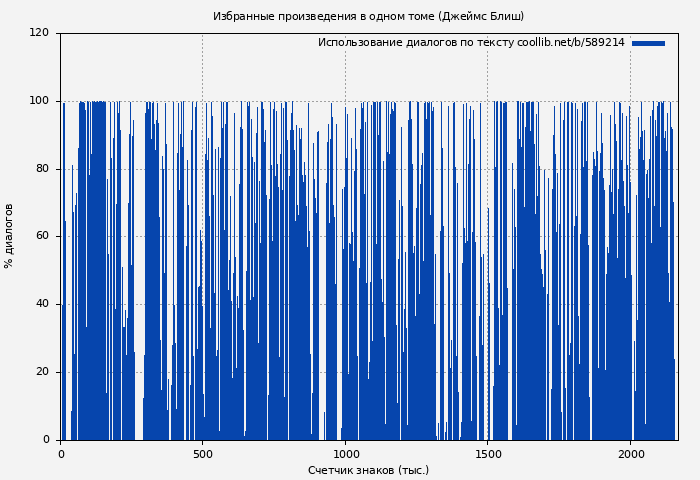
Task: Click the coollib.net/b/589214 legend text
Action: (570, 43)
